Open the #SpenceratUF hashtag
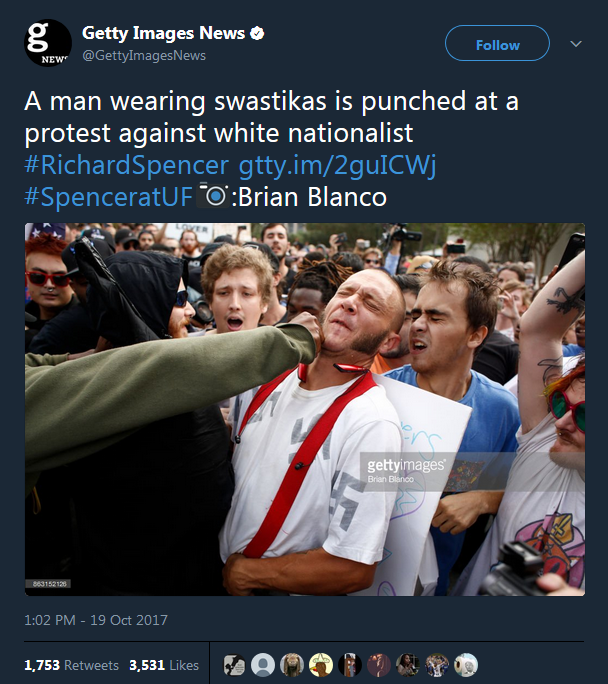Screen dimensions: 608x684 click(x=108, y=197)
